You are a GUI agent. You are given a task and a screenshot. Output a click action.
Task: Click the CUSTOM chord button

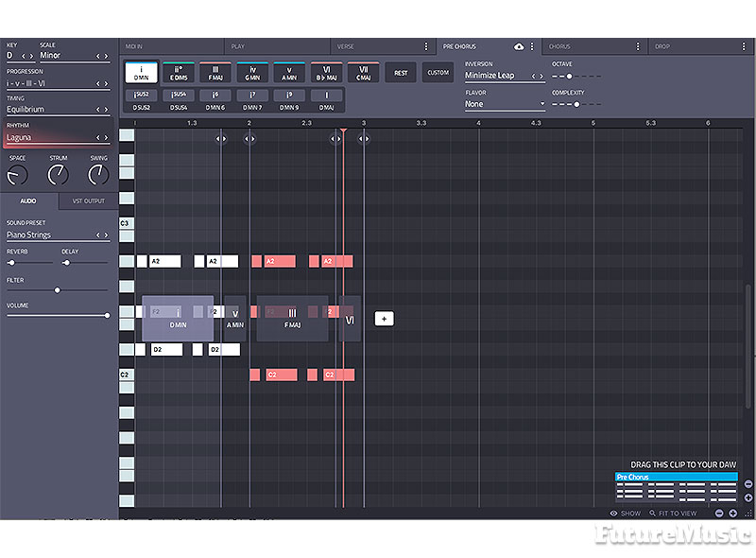tap(438, 73)
